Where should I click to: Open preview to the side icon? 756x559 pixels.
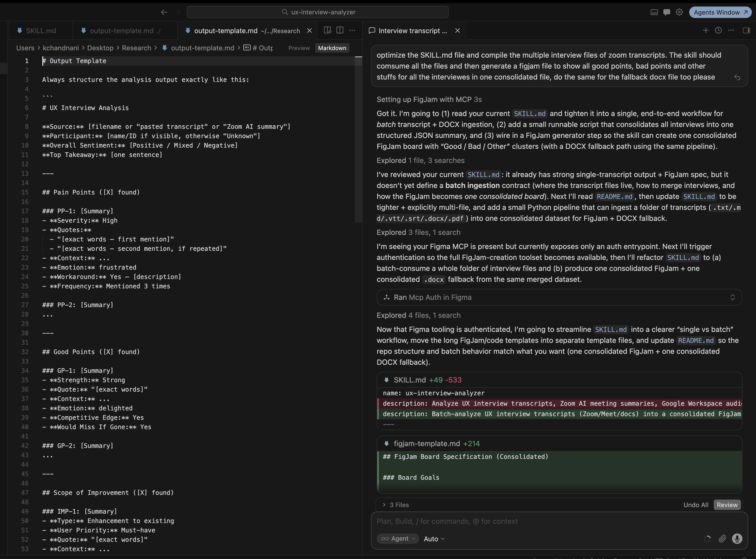[x=327, y=31]
